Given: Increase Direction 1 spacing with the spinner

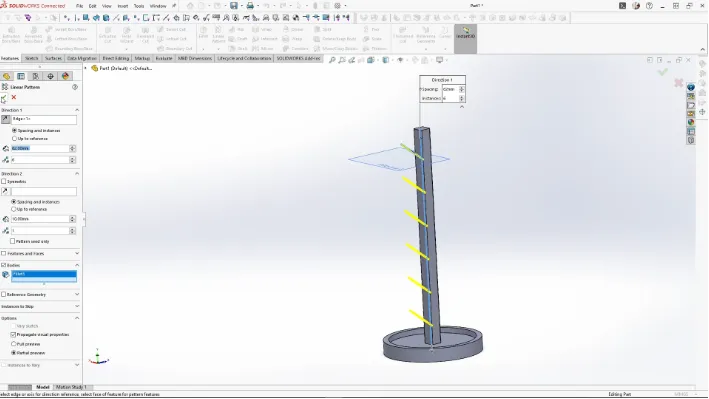Looking at the screenshot, I should (72, 147).
